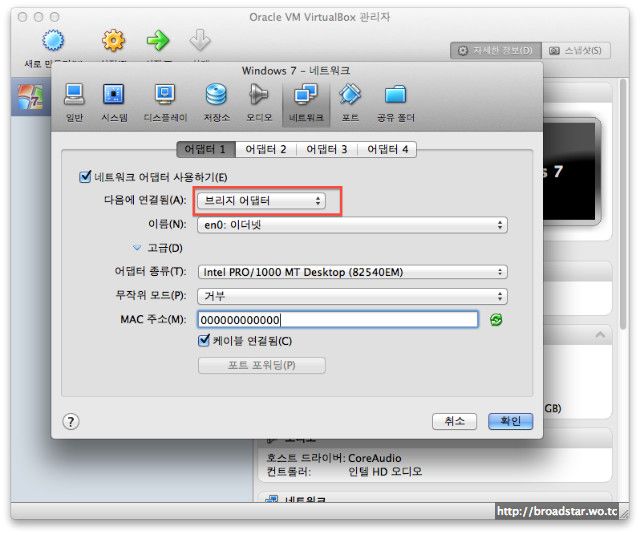Open the 시스템 settings icon
Viewport: 640px width, 535px height.
tap(114, 102)
